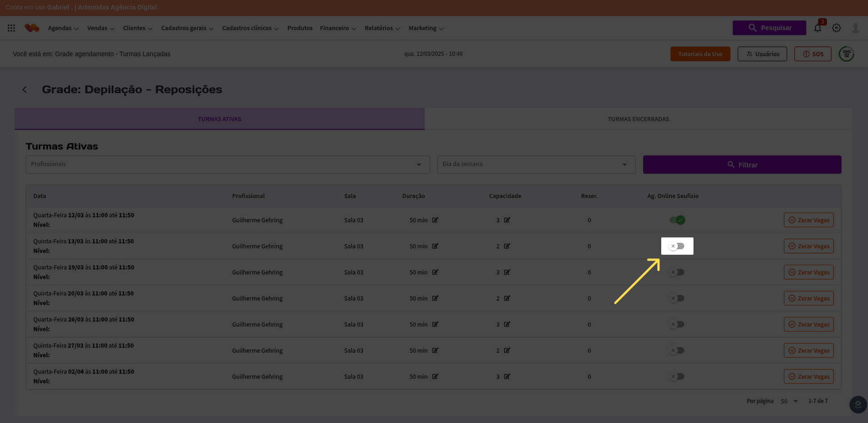Enable online booking for 26/03 class
The image size is (868, 423).
pos(677,324)
